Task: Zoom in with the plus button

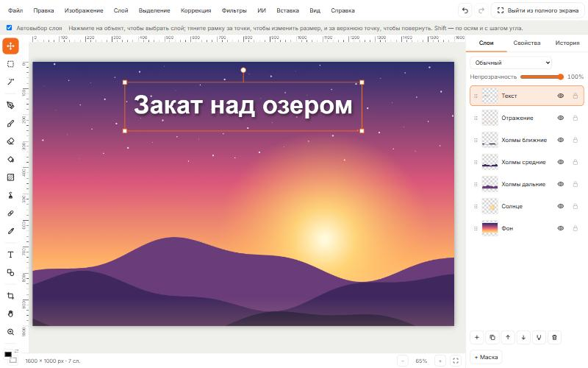Action: [440, 361]
